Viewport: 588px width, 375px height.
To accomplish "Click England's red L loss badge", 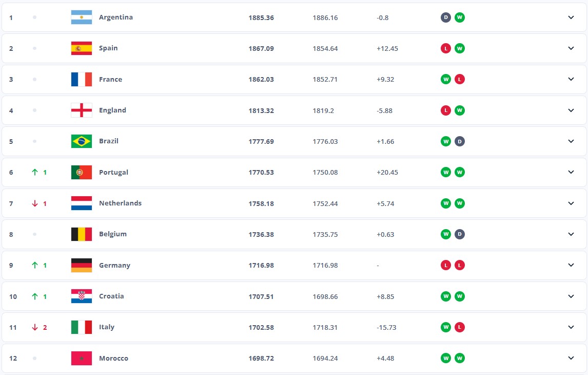I will coord(445,110).
